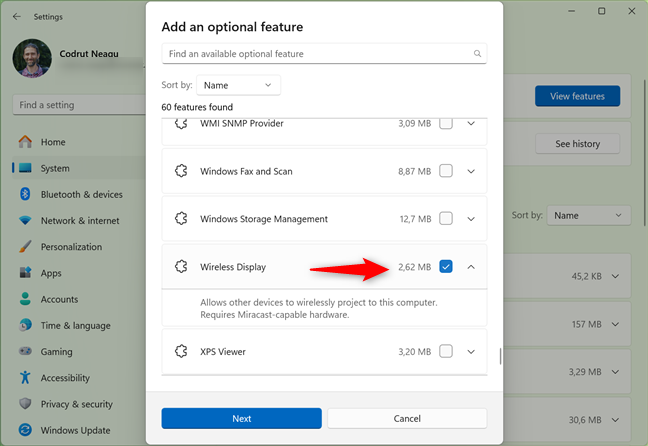Expand the 157 MB feature row
The width and height of the screenshot is (648, 446).
point(615,324)
